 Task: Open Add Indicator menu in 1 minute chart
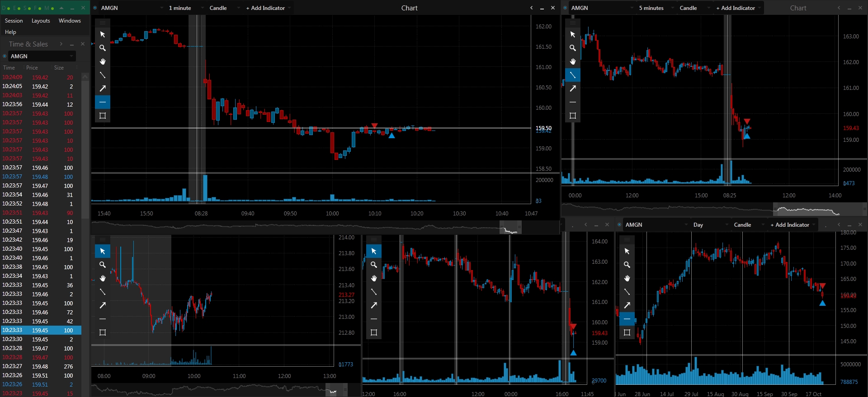tap(268, 8)
